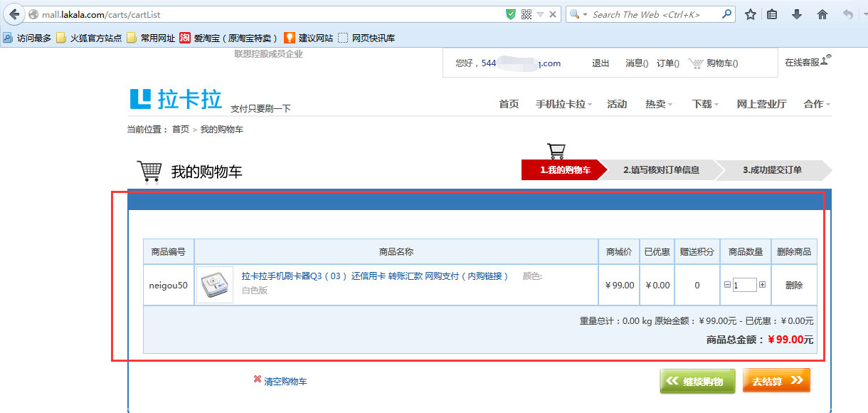868x413 pixels.
Task: Expand the 下载 navigation menu
Action: pyautogui.click(x=705, y=104)
